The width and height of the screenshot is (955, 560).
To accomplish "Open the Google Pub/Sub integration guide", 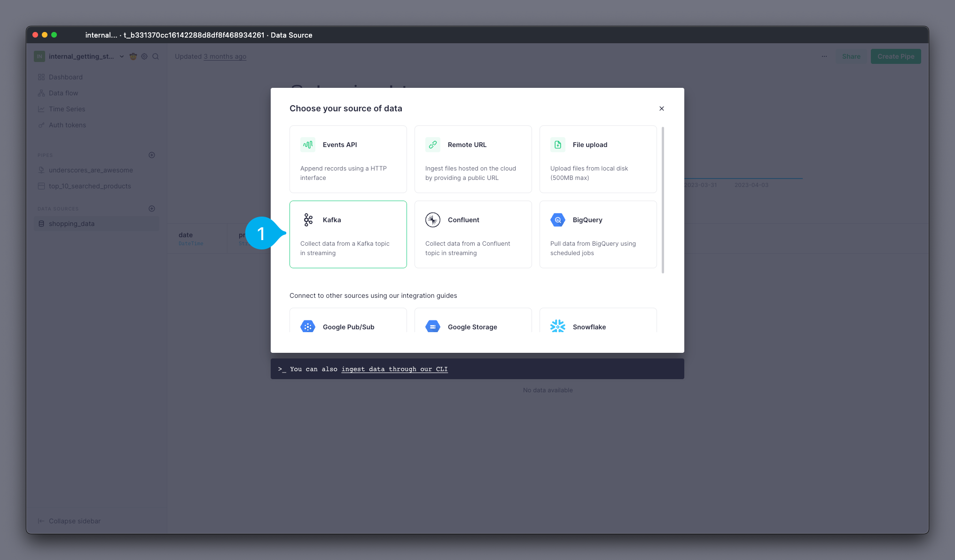I will point(348,320).
